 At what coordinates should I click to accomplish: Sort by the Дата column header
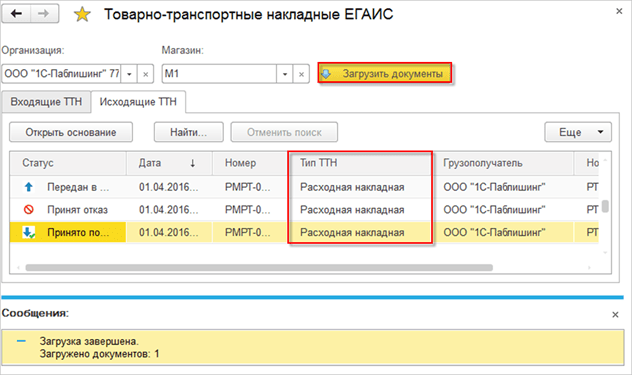pos(169,163)
